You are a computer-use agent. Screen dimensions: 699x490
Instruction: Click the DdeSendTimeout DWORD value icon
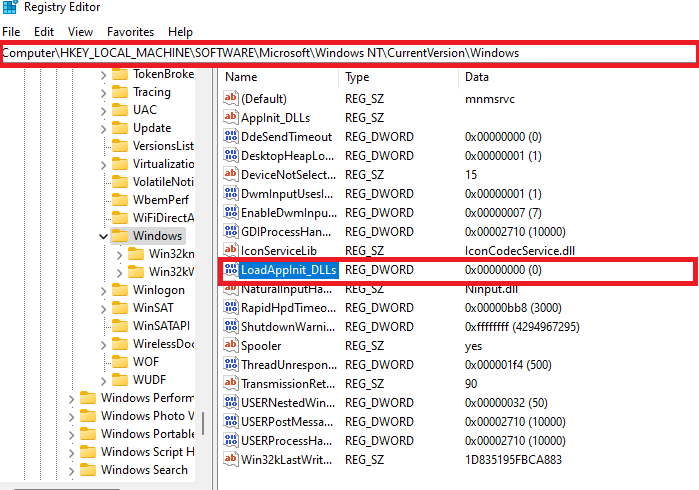pyautogui.click(x=231, y=137)
